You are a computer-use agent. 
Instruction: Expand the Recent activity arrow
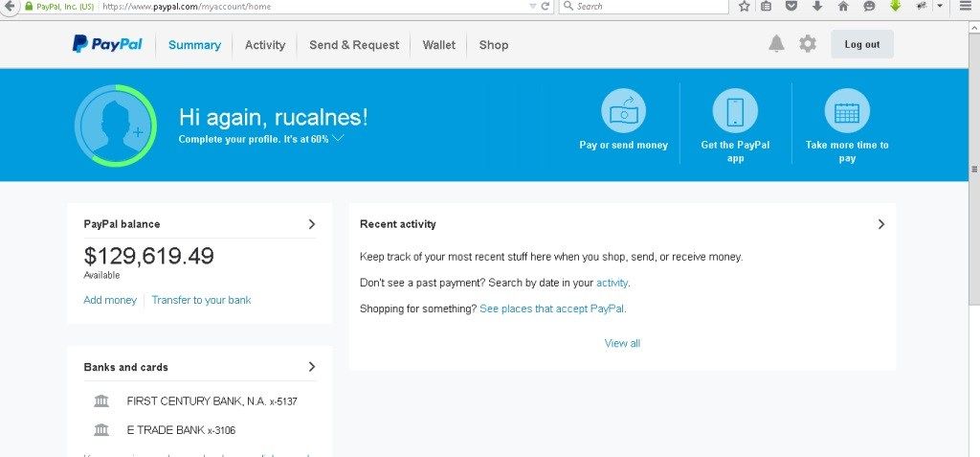pyautogui.click(x=881, y=224)
